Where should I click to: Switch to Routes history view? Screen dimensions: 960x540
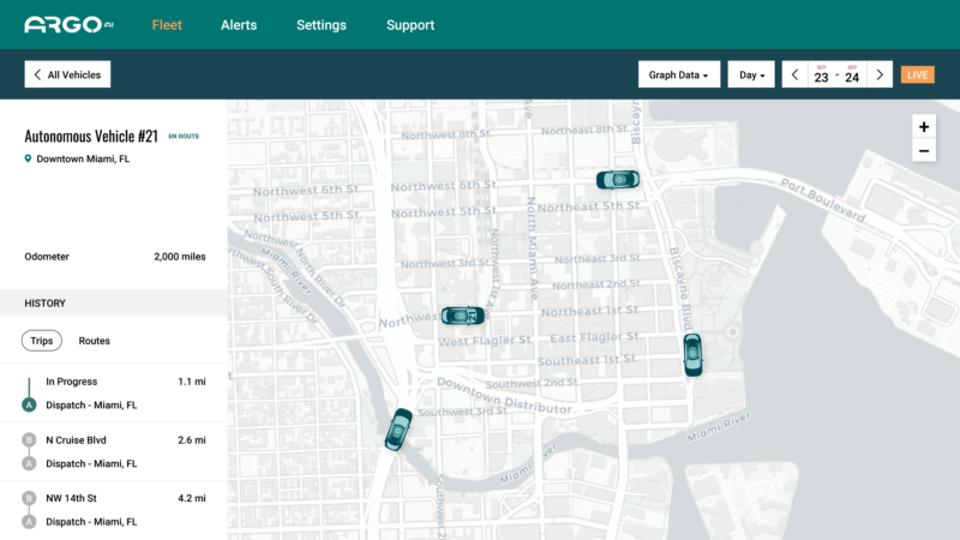94,341
